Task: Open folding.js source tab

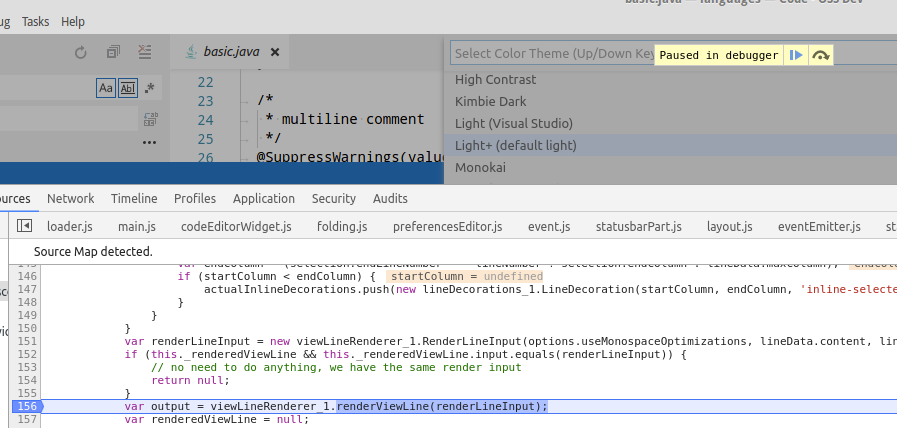Action: click(x=342, y=227)
